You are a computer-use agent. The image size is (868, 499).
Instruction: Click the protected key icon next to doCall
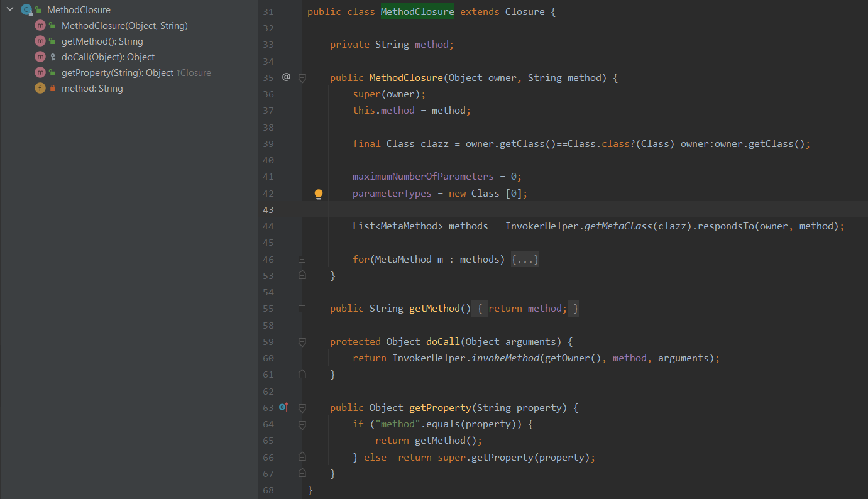[53, 57]
